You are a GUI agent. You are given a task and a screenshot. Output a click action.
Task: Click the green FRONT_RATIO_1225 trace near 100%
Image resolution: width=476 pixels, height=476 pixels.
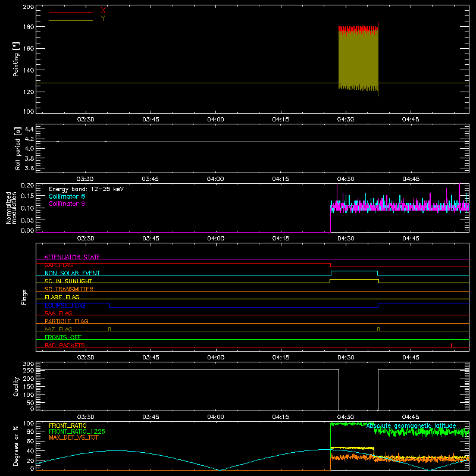[352, 424]
